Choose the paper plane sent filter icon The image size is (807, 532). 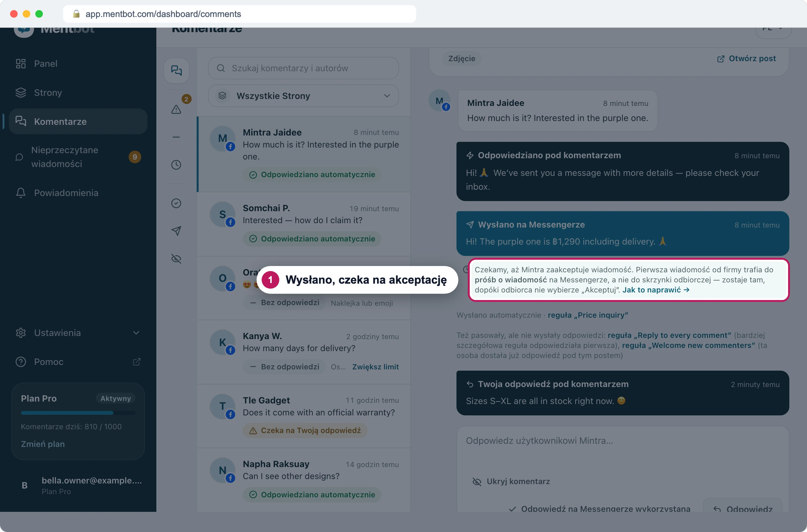point(176,231)
